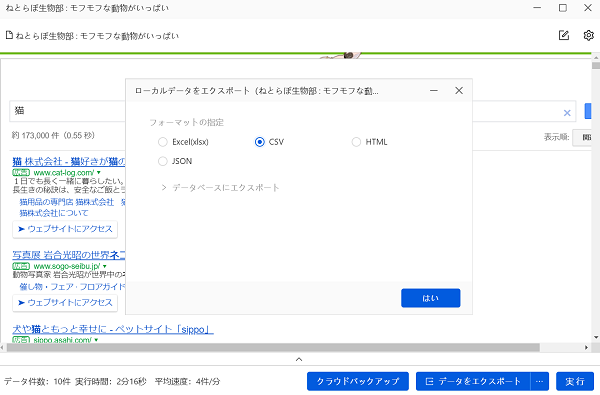Click 催し物・フェア・フロアガイド sublink

[72, 287]
